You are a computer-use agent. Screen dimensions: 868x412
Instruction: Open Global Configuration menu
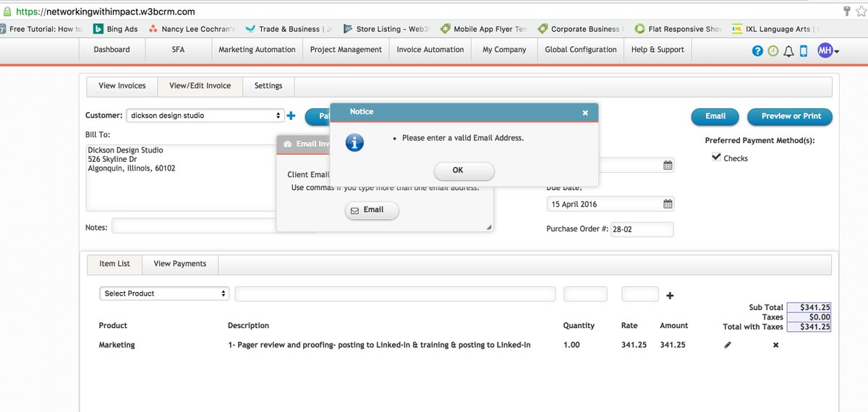(581, 50)
